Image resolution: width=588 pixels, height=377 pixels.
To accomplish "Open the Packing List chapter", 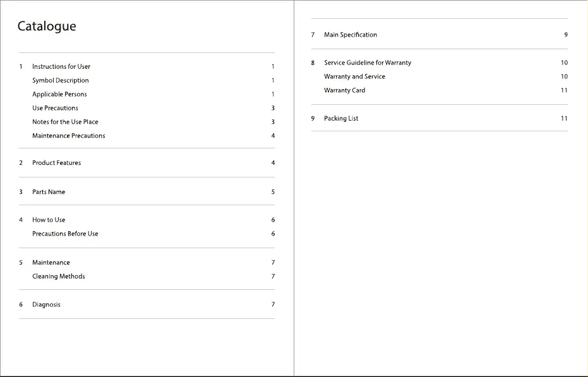I will click(x=341, y=119).
